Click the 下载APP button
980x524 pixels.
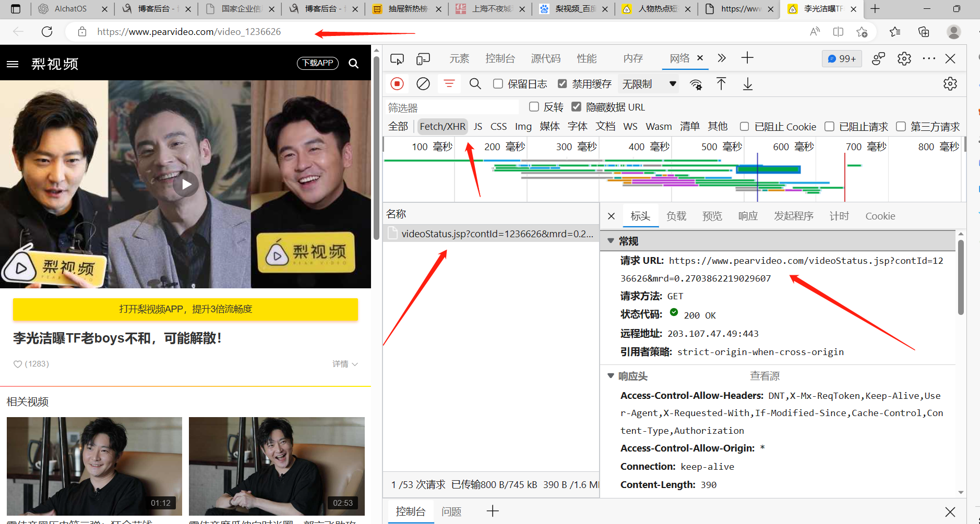(318, 63)
